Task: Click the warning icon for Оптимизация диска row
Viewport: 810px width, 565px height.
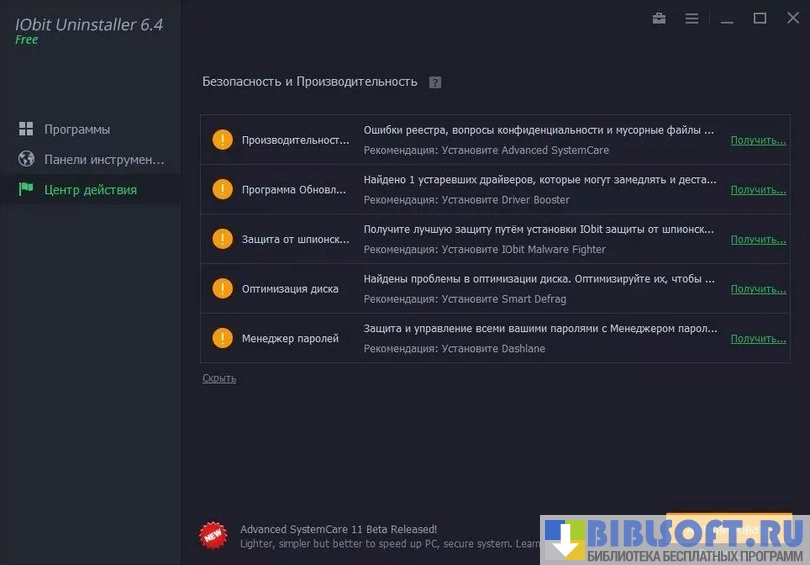Action: pos(222,289)
